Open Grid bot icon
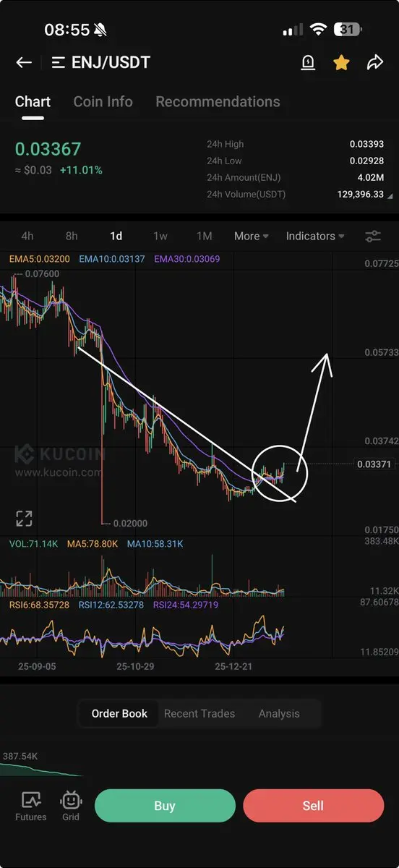The image size is (399, 868). (71, 806)
